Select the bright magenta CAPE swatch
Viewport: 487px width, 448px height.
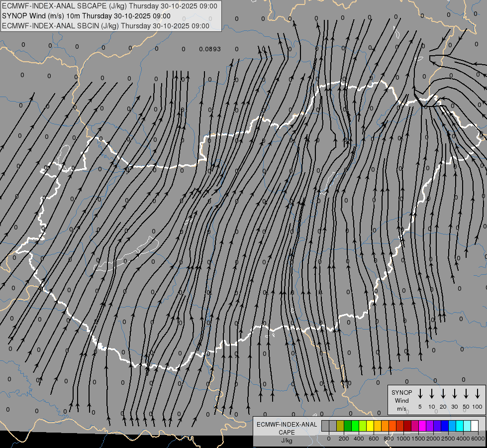pos(422,426)
